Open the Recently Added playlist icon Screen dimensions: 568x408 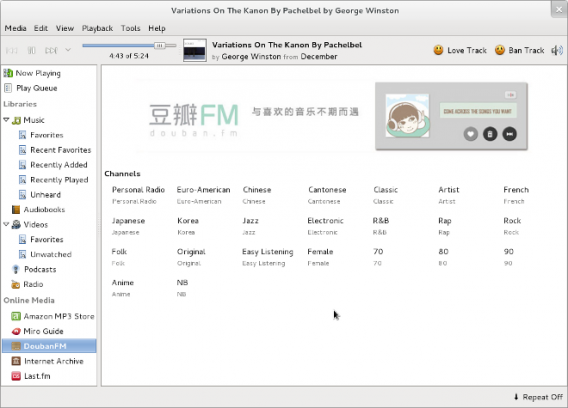click(22, 165)
